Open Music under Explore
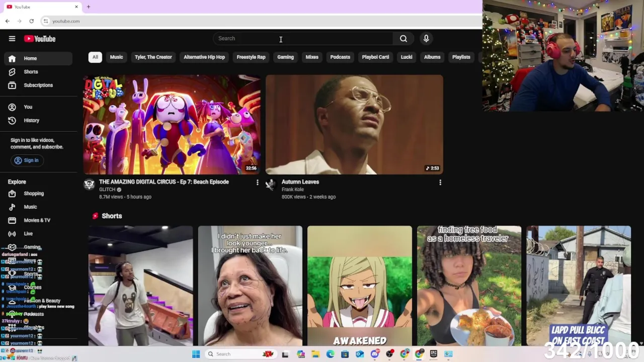 [x=38, y=207]
